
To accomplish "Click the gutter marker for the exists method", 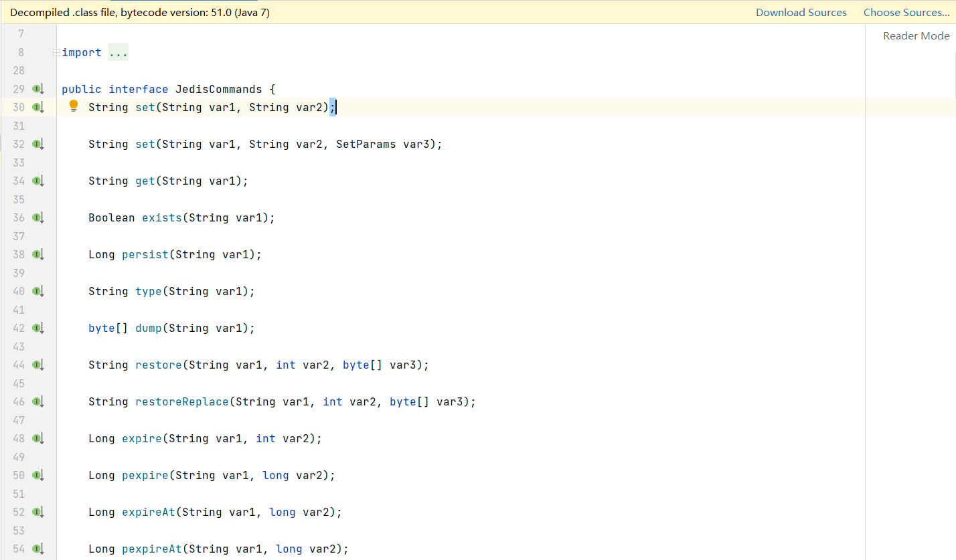I will (37, 217).
